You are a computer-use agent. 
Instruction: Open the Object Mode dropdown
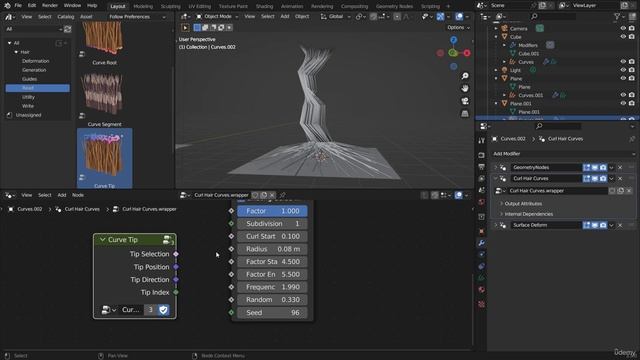pos(217,17)
